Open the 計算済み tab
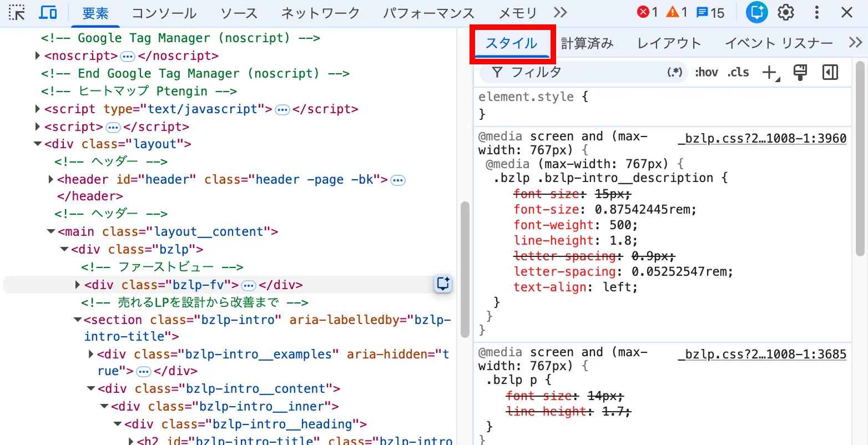 click(x=587, y=43)
